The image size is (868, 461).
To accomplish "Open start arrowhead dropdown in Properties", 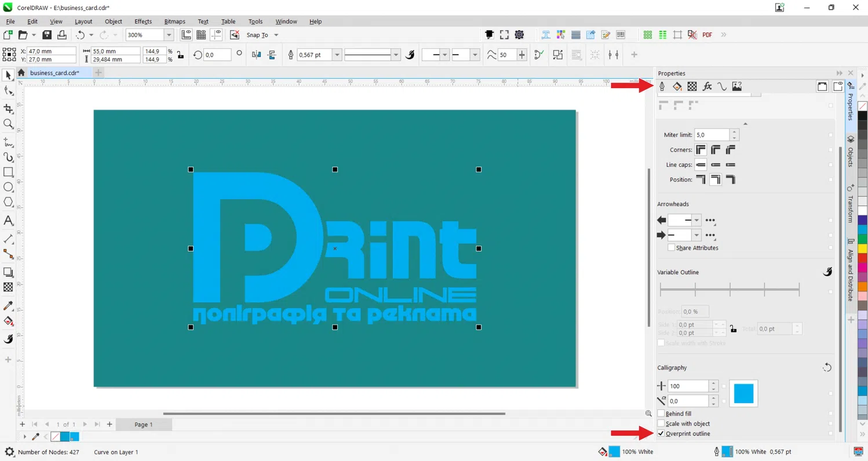I will [x=696, y=220].
